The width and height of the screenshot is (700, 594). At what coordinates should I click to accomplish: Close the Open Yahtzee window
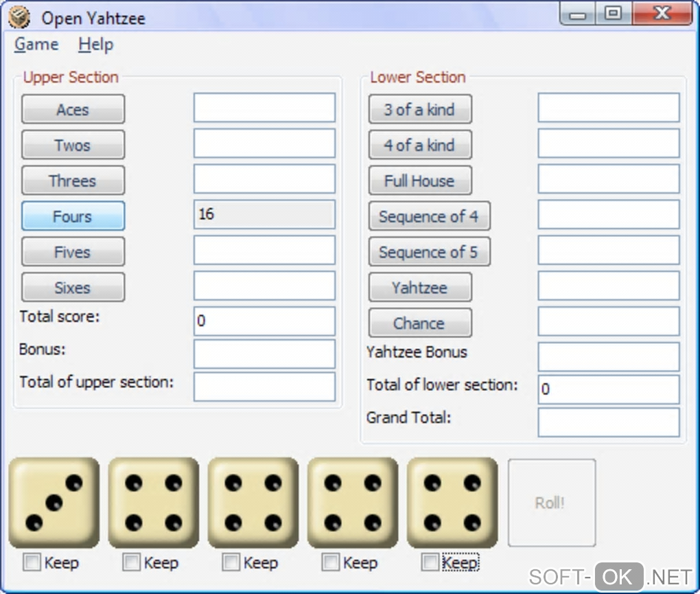pos(662,14)
